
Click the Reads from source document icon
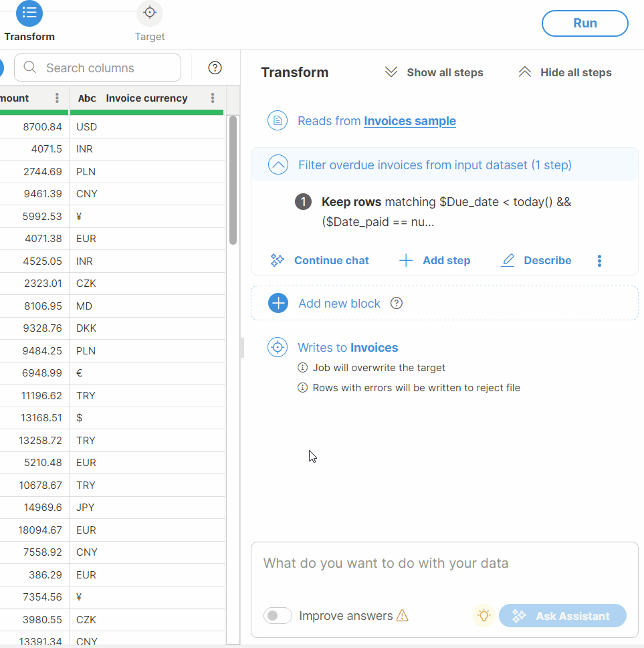coord(278,121)
